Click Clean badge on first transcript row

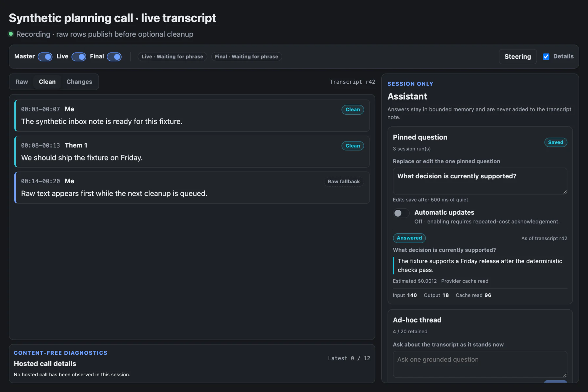point(352,110)
